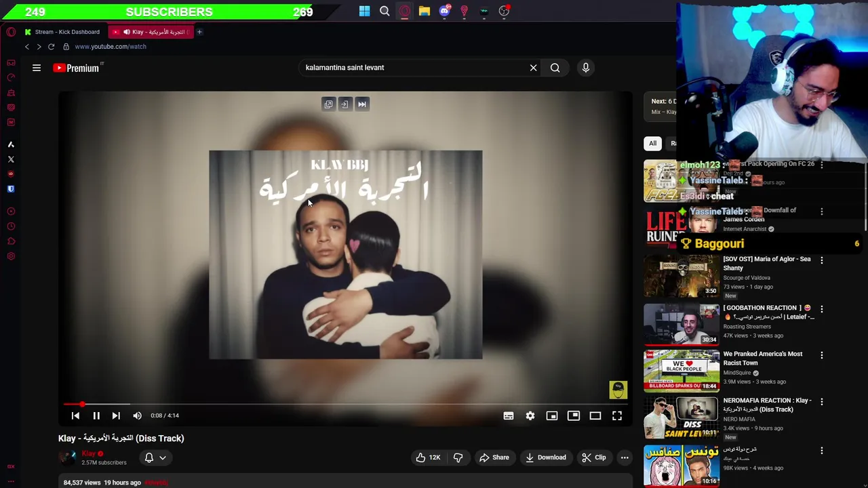Click the www.youtube.com/watch address bar

(111, 47)
